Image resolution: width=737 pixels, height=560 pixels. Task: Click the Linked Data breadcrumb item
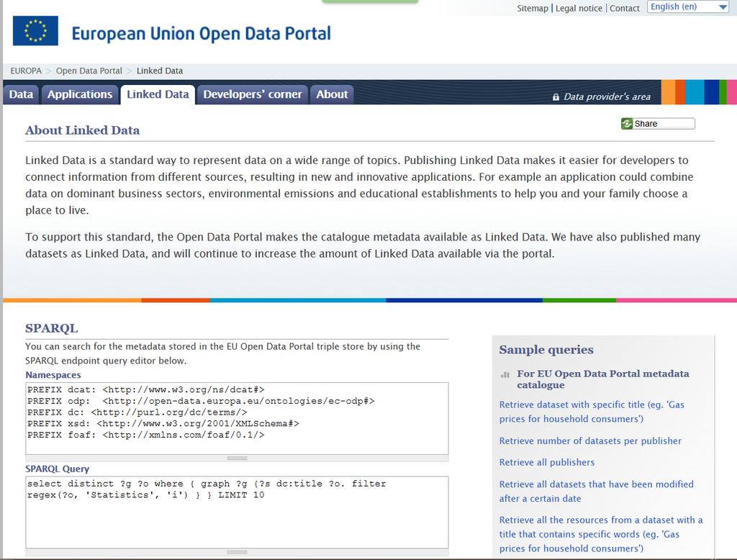(159, 71)
